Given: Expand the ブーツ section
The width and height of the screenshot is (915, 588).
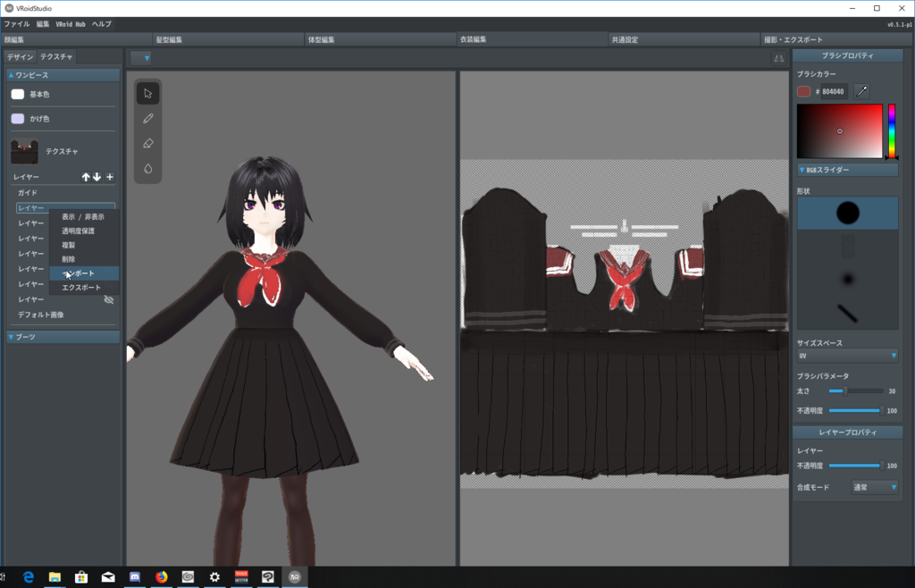Looking at the screenshot, I should 63,337.
